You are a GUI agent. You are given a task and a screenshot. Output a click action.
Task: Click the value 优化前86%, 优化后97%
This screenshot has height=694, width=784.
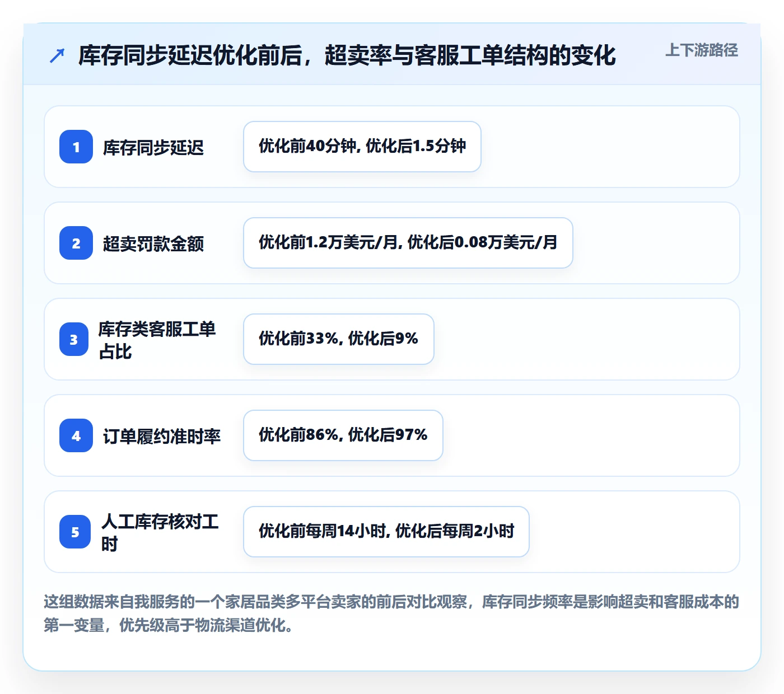[343, 435]
